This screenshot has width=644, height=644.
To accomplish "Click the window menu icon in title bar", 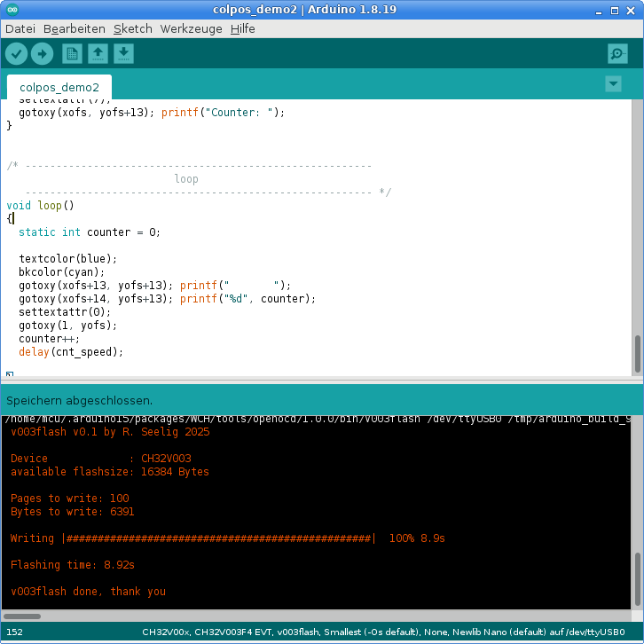I will [10, 10].
